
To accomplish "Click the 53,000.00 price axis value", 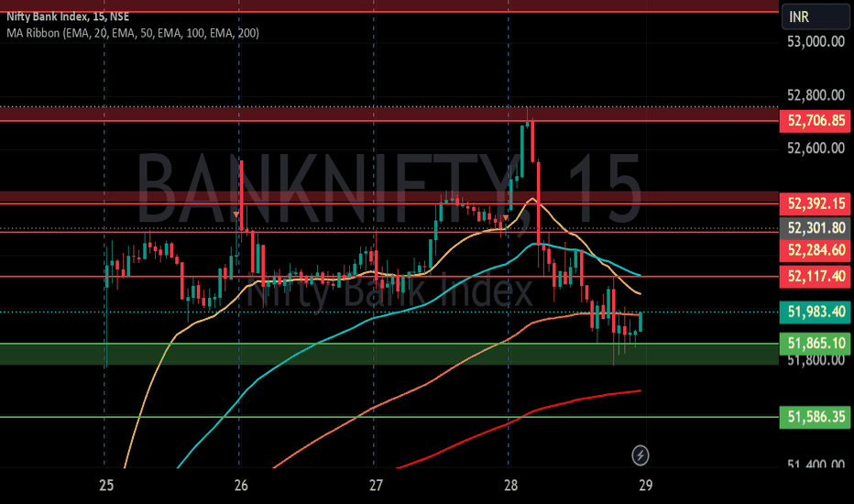I will 816,41.
